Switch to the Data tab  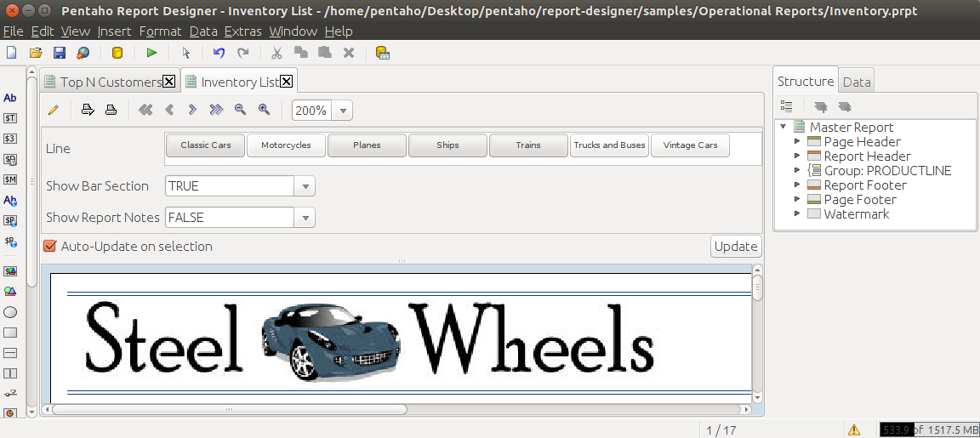pyautogui.click(x=857, y=82)
